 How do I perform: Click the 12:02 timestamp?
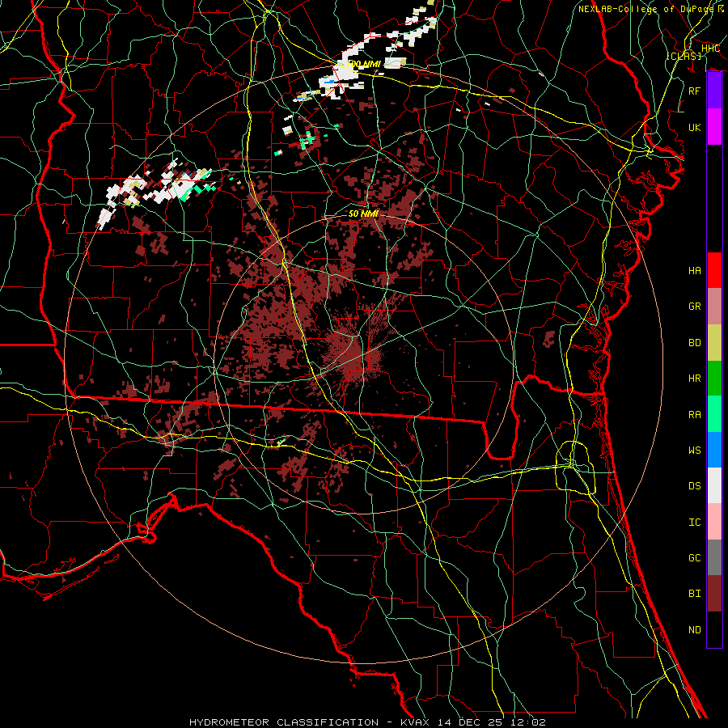point(527,722)
